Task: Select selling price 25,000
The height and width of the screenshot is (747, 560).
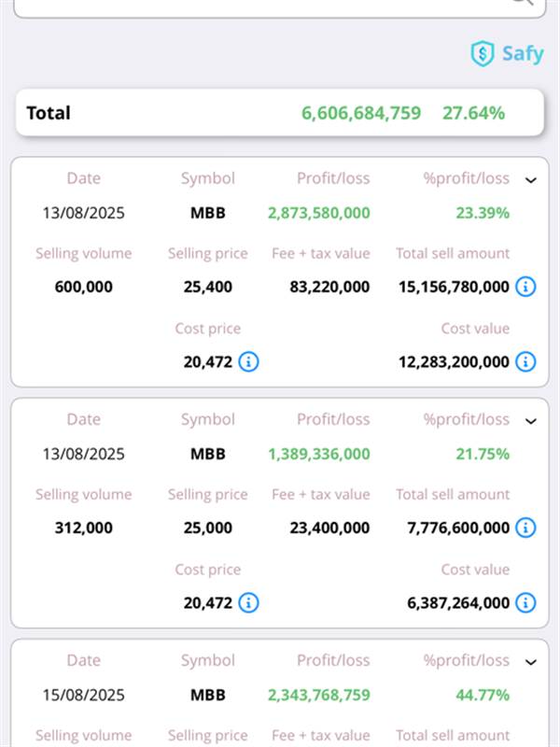Action: (x=208, y=528)
